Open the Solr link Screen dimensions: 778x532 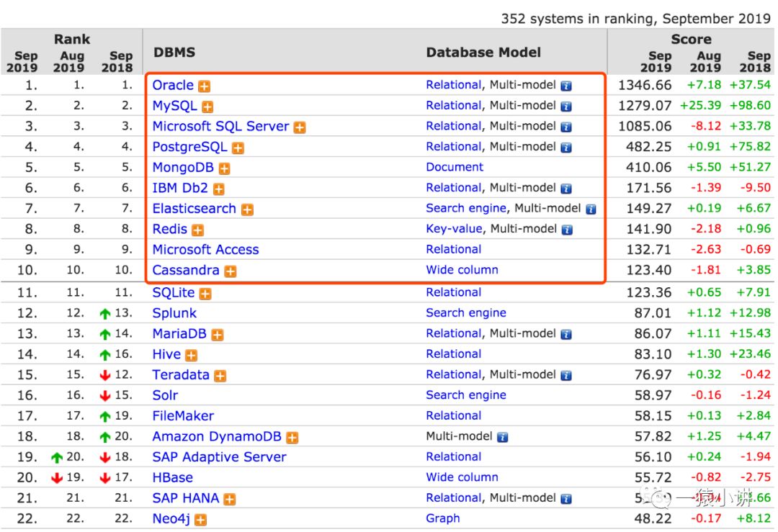pos(165,396)
